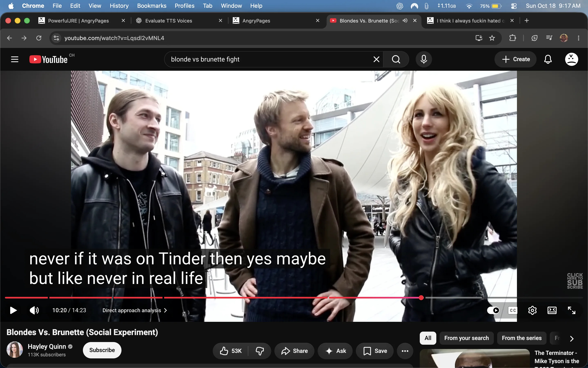Show more filter chips with right chevron

tap(572, 338)
